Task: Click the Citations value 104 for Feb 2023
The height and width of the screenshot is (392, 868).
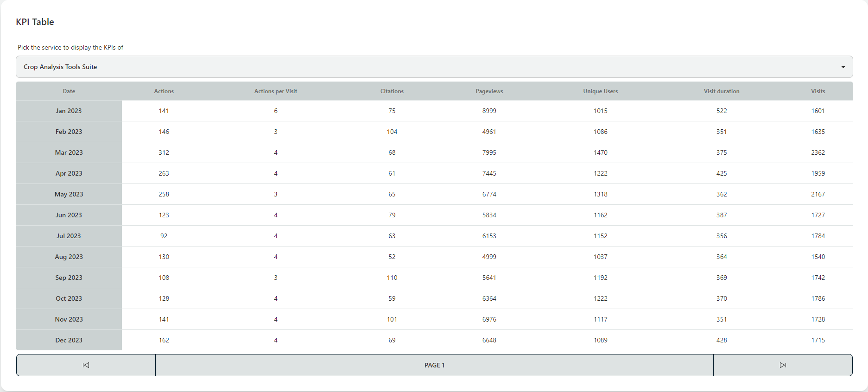Action: point(392,132)
